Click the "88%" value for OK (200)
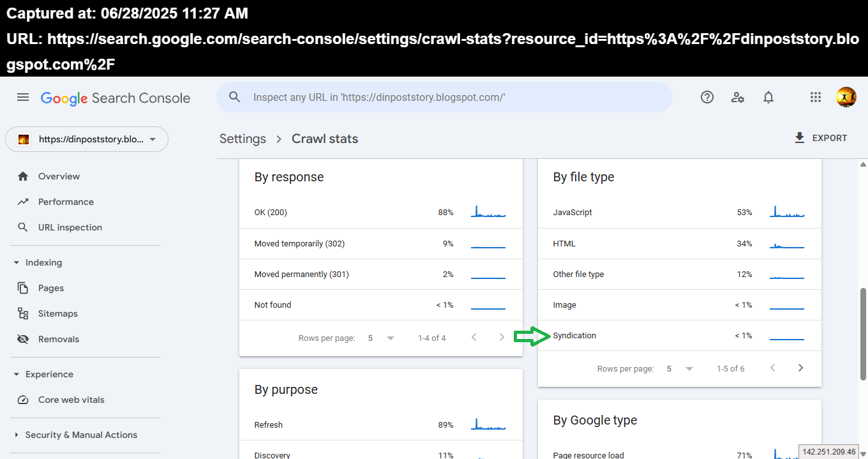868x459 pixels. (445, 213)
